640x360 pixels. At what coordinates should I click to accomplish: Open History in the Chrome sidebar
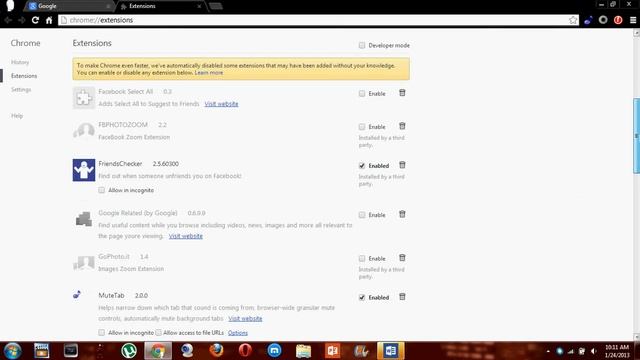click(x=20, y=62)
